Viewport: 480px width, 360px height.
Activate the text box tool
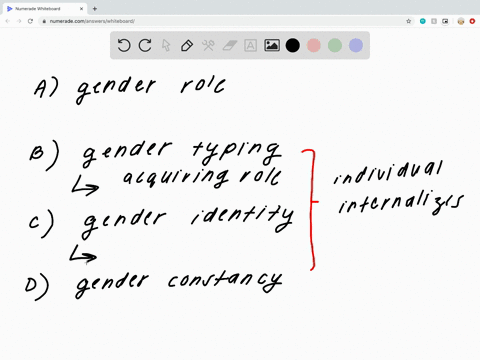[250, 45]
